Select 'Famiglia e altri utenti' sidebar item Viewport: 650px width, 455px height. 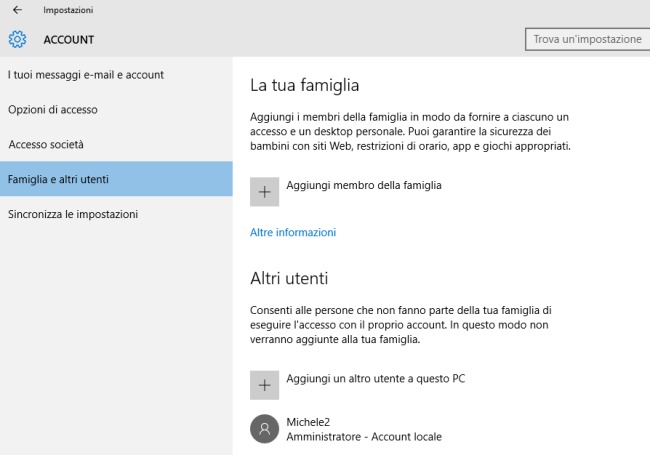click(x=59, y=180)
